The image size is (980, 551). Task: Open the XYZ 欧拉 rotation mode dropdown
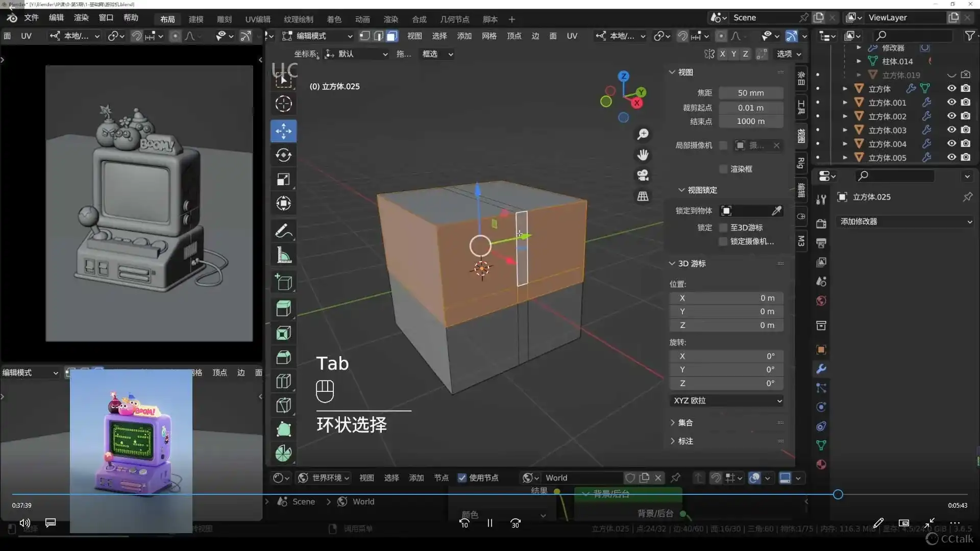(727, 400)
